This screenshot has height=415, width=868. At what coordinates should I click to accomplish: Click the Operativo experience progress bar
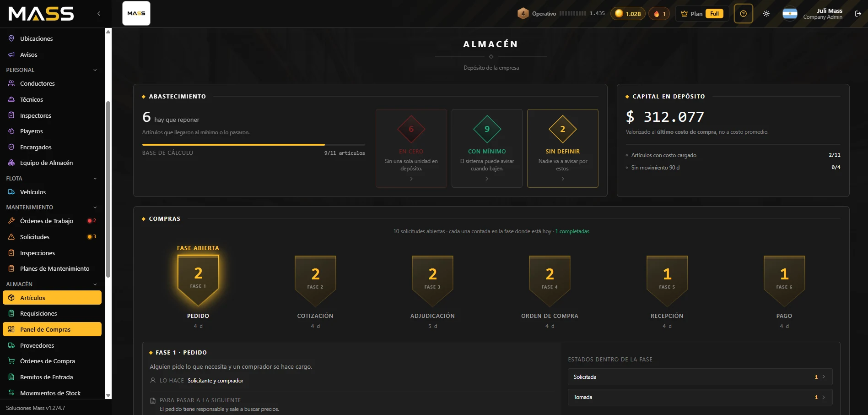pyautogui.click(x=572, y=14)
